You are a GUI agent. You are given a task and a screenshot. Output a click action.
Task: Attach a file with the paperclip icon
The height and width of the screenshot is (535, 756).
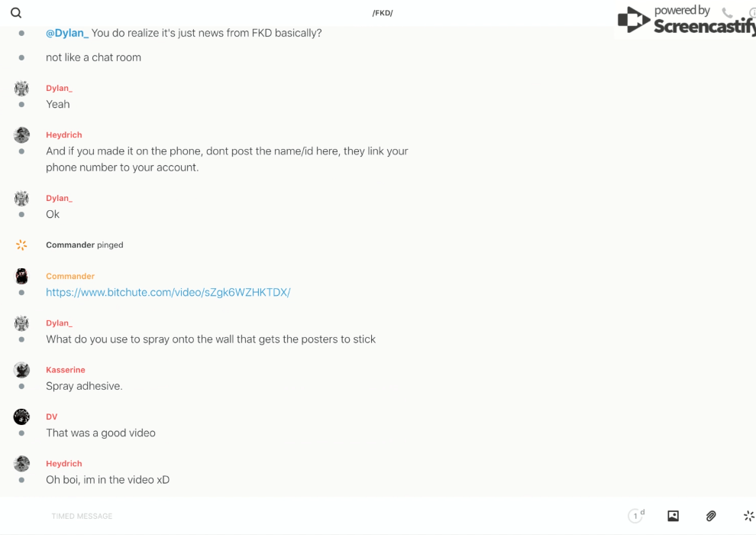[x=711, y=516]
